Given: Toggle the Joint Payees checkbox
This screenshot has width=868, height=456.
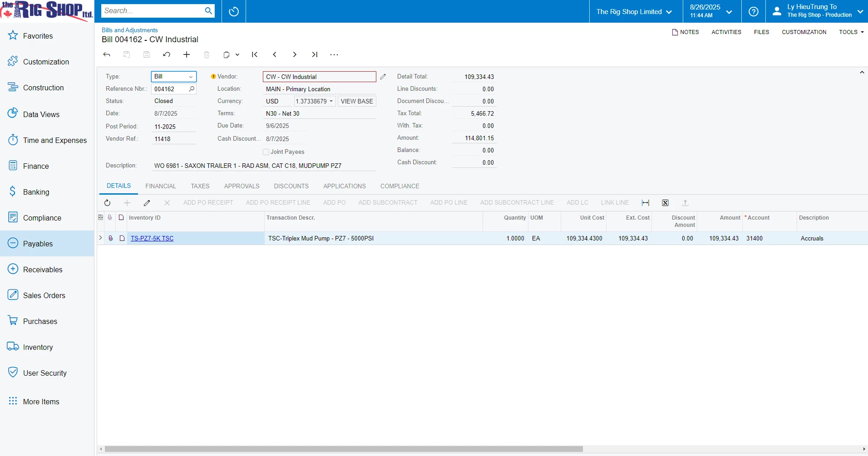Looking at the screenshot, I should 266,152.
